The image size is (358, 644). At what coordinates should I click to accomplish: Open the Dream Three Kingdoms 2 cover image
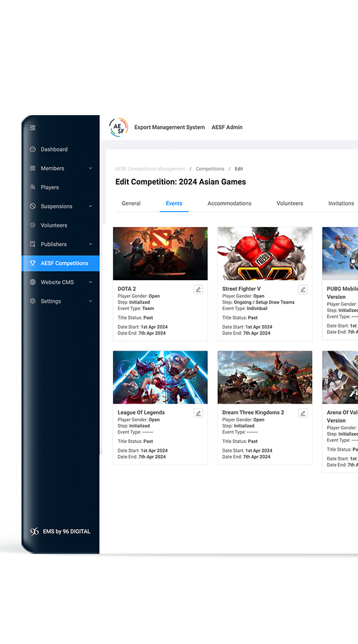coord(265,377)
